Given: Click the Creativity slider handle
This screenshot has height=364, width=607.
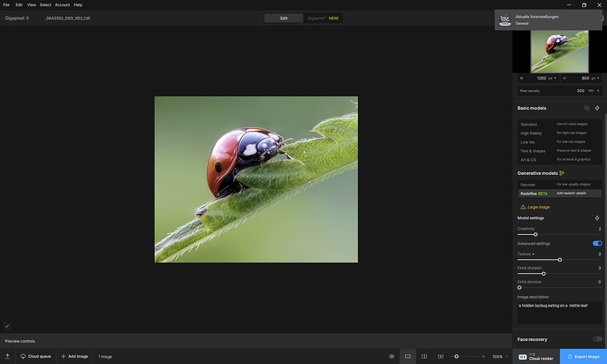Looking at the screenshot, I should point(536,234).
